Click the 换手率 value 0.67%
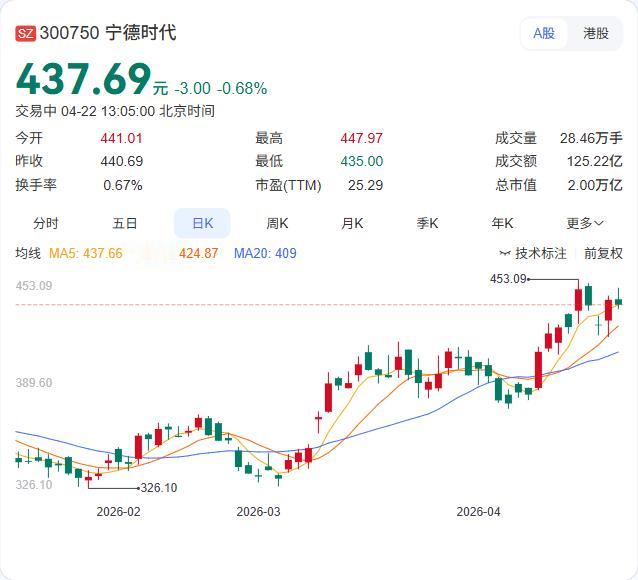This screenshot has height=580, width=638. pos(123,186)
